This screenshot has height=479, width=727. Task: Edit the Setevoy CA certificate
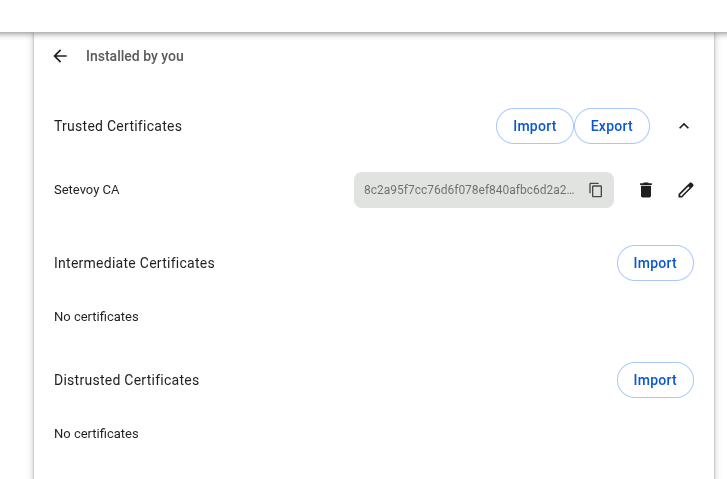pos(685,190)
